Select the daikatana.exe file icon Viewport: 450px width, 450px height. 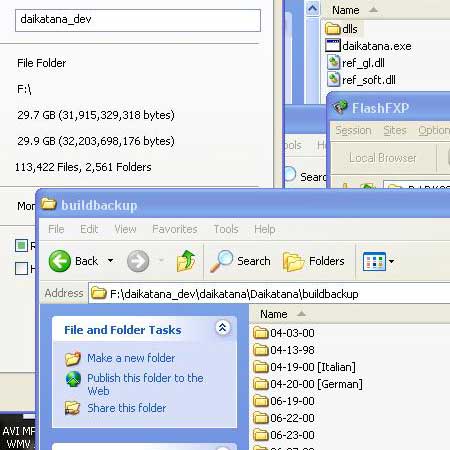tap(333, 45)
